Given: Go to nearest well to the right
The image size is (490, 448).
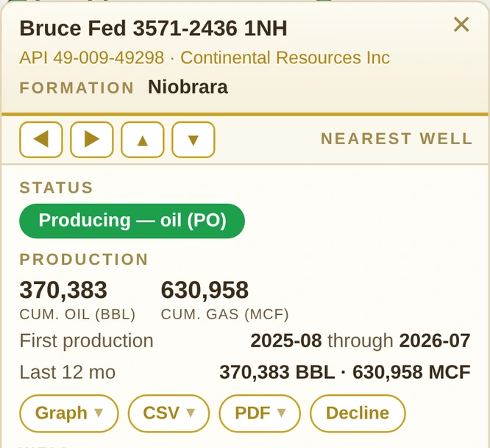Looking at the screenshot, I should click(x=92, y=139).
